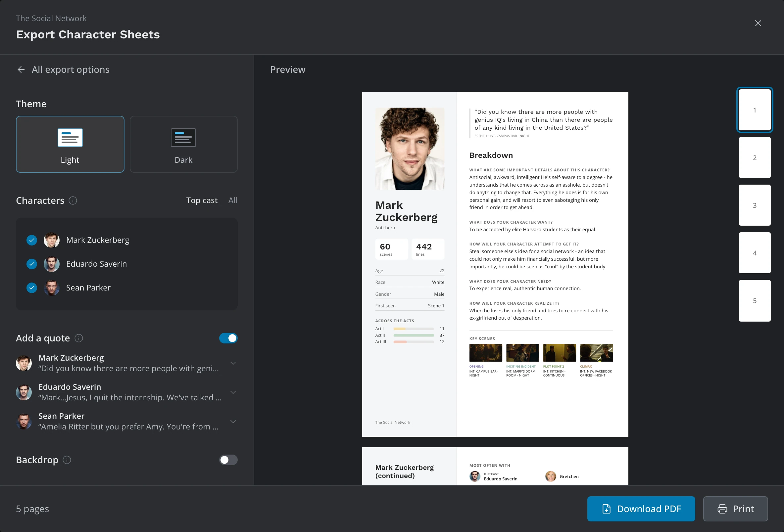Click Eduardo Saverin's avatar in Characters list
The image size is (784, 532).
coord(52,264)
